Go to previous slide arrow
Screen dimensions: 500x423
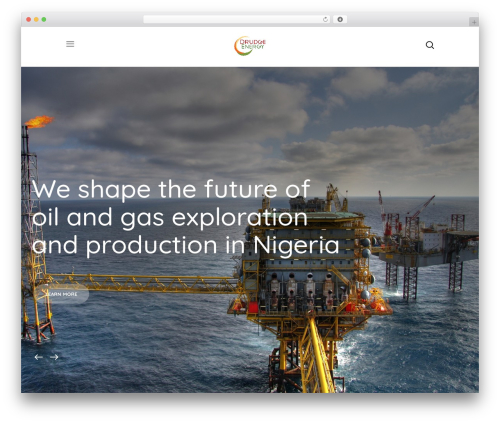tap(39, 357)
